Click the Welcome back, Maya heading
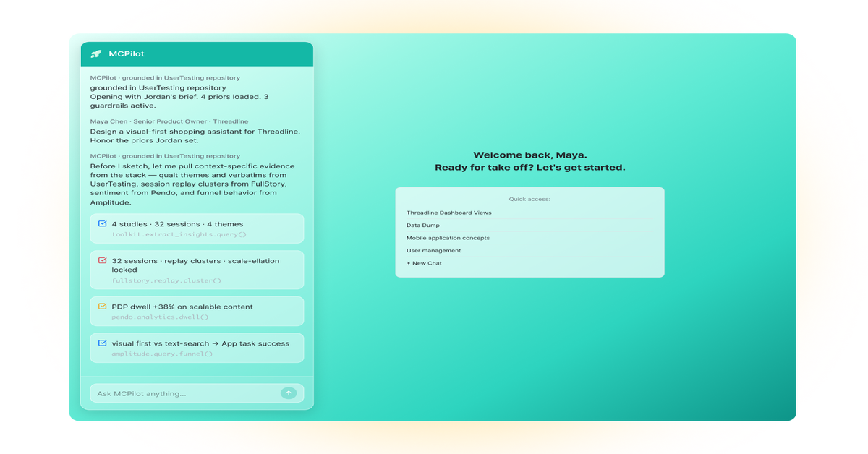Screen dimensions: 868x454 click(x=530, y=155)
